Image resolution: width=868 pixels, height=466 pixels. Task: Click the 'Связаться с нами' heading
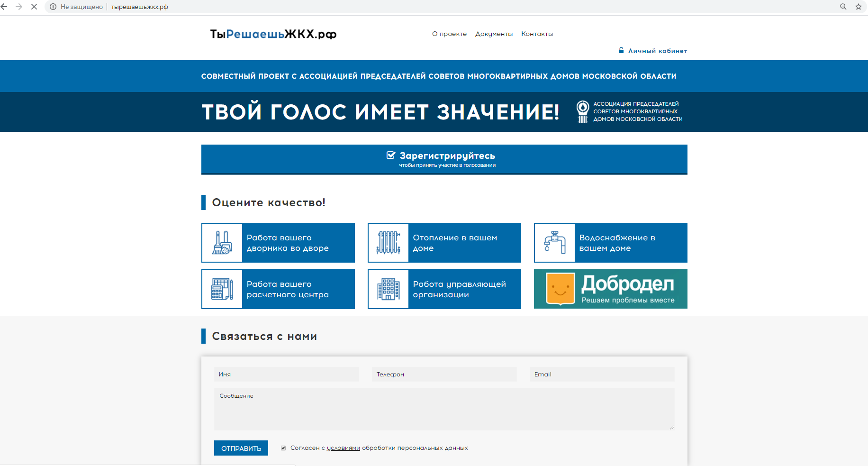[264, 336]
